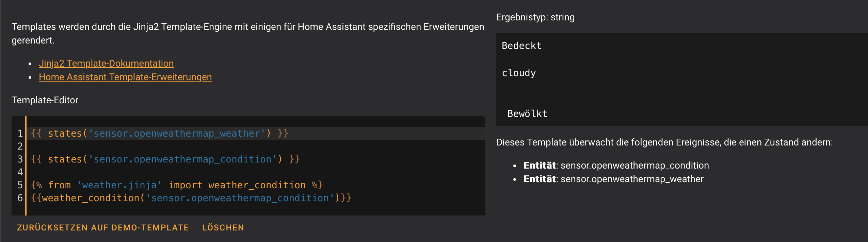Click the 'Ergebnistyp: string' label

(x=535, y=17)
